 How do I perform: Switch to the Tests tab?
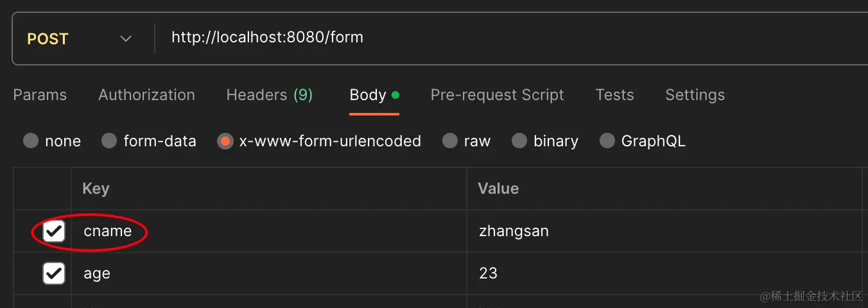tap(614, 95)
